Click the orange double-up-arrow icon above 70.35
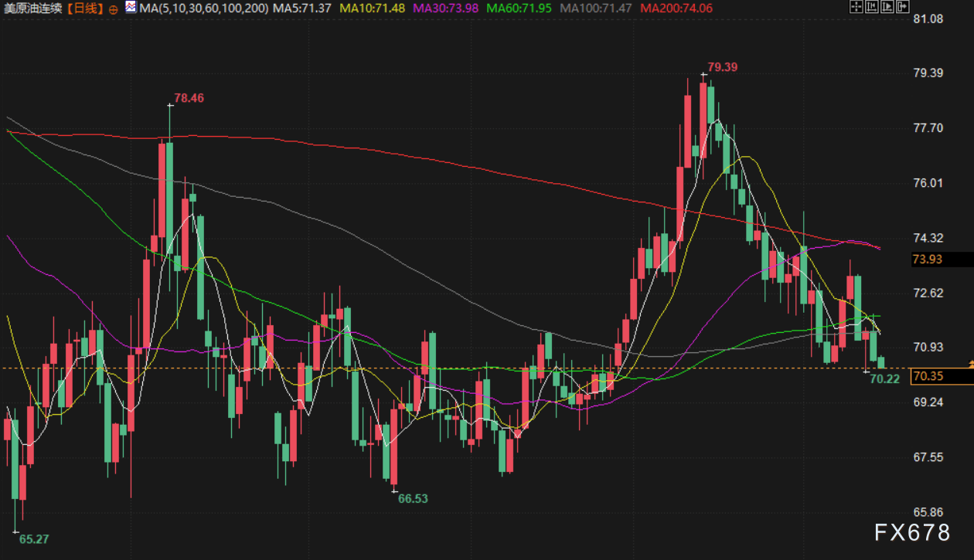The height and width of the screenshot is (560, 974). 970,363
